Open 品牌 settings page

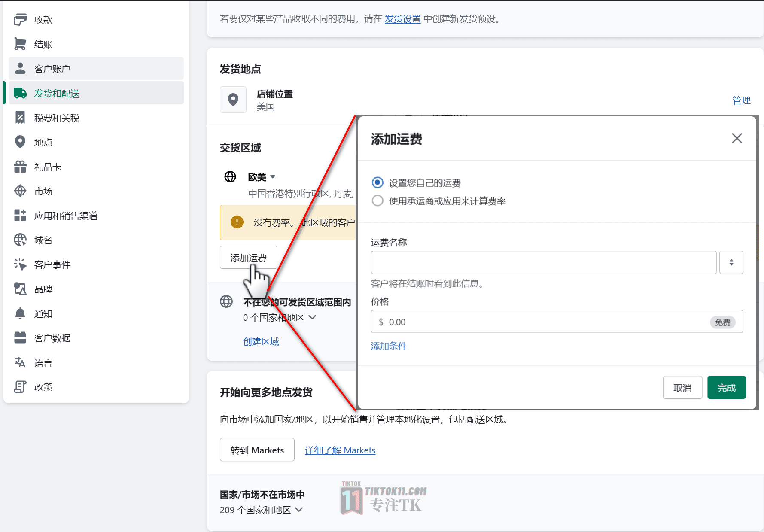pos(96,289)
